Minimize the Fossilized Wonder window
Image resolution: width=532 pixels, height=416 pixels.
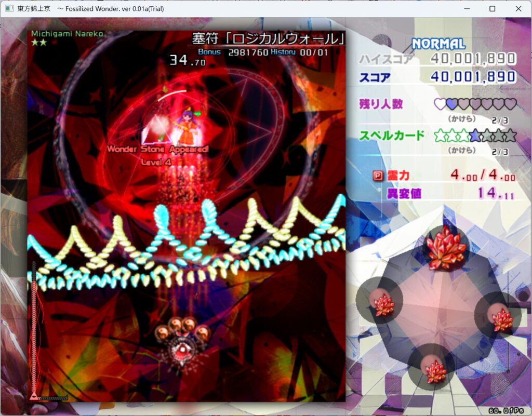point(467,9)
